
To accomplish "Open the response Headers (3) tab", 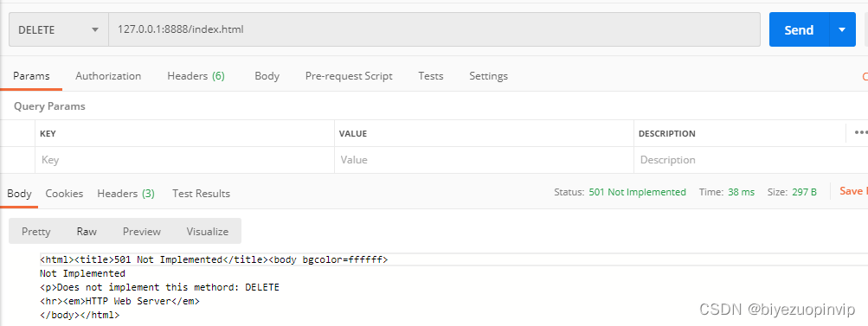I will click(125, 193).
